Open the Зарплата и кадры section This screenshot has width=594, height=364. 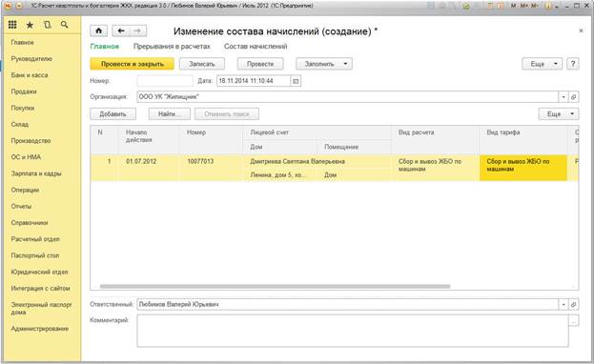click(36, 173)
